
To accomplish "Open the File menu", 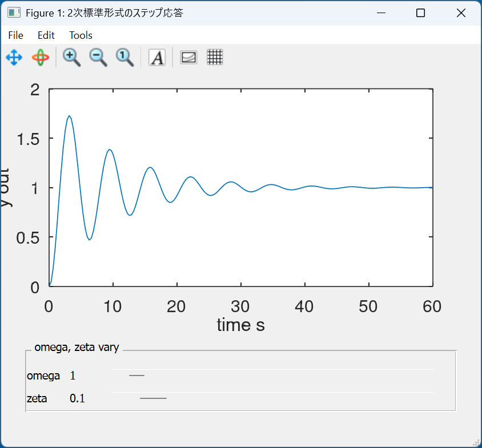I will click(x=16, y=35).
